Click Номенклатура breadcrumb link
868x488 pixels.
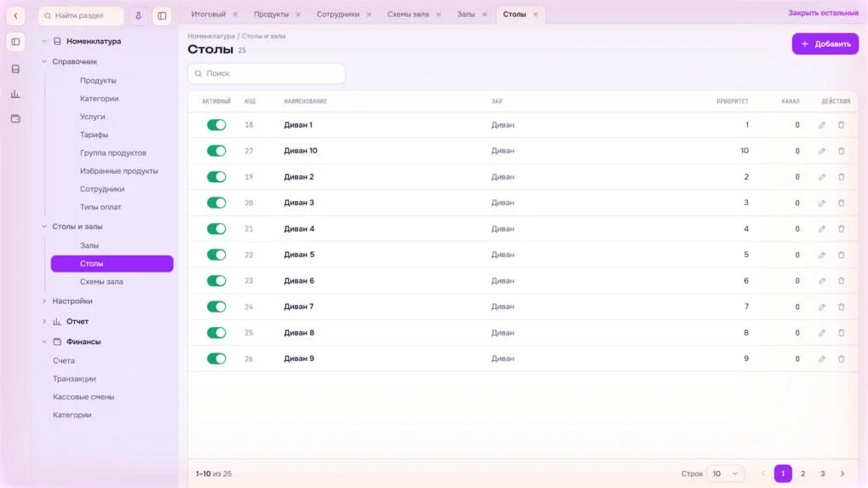211,37
